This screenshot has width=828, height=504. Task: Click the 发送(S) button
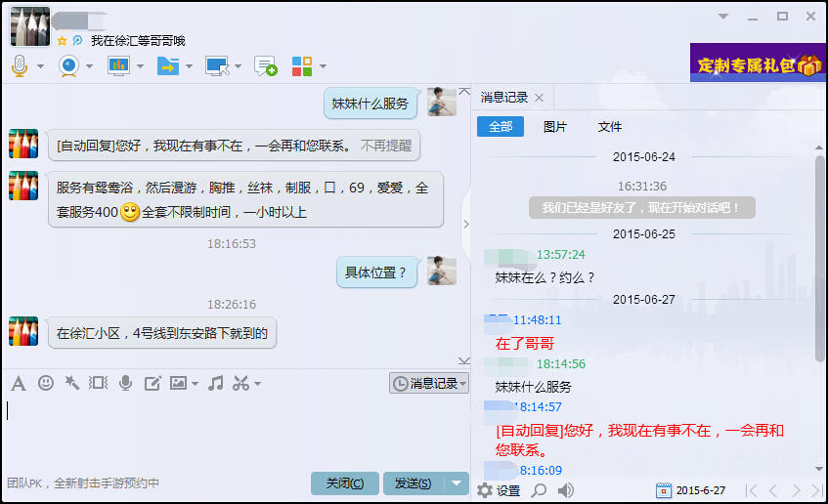[414, 483]
